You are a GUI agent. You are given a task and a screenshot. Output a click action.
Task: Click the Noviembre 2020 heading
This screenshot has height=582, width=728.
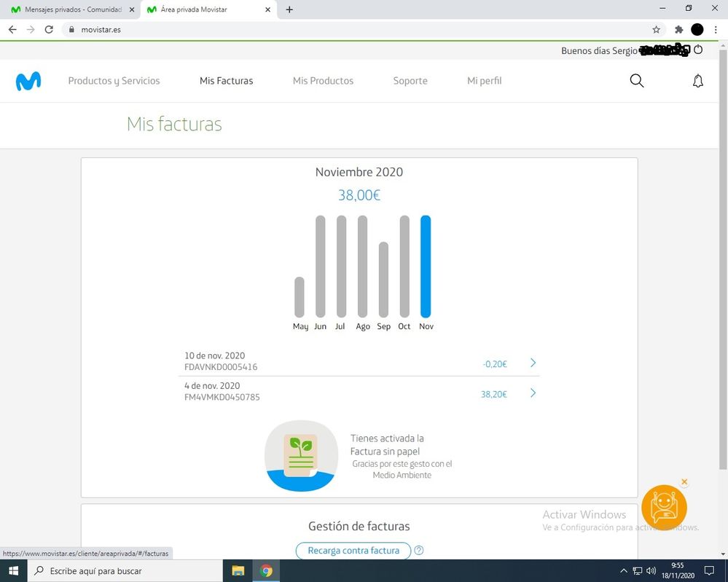tap(359, 172)
